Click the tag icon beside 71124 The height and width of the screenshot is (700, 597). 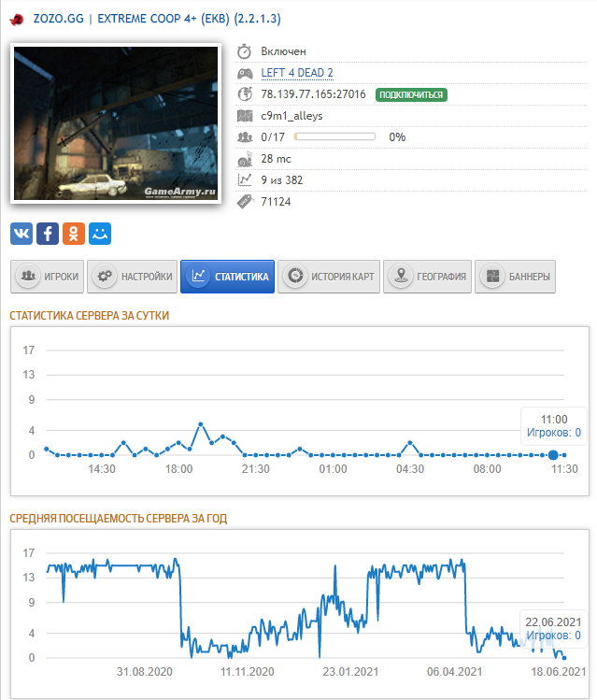click(245, 201)
